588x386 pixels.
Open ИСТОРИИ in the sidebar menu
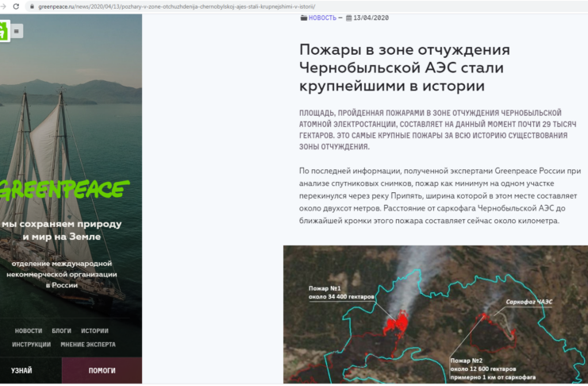(x=94, y=331)
